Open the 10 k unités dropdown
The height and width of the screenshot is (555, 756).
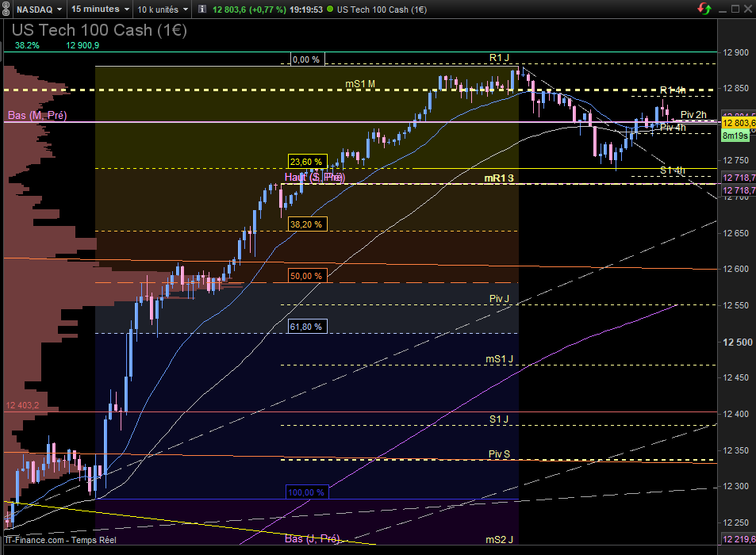163,10
